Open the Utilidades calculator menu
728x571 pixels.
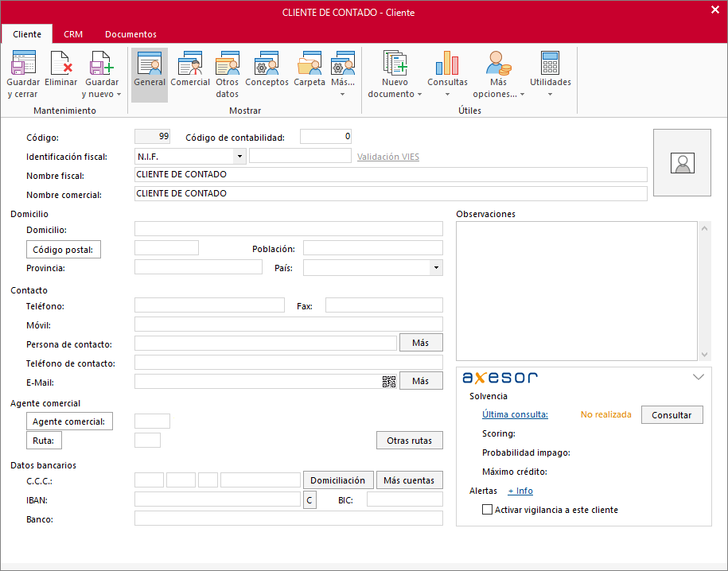550,64
